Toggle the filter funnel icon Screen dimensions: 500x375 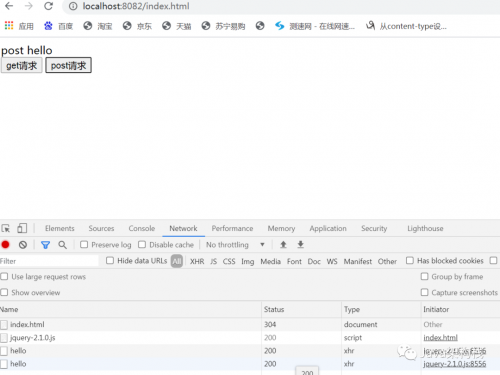pos(45,245)
